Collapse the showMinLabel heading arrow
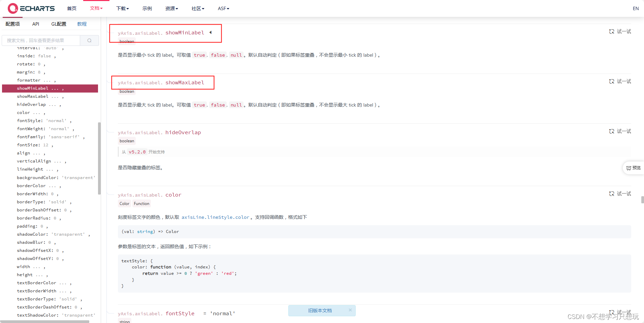The image size is (644, 323). 211,33
